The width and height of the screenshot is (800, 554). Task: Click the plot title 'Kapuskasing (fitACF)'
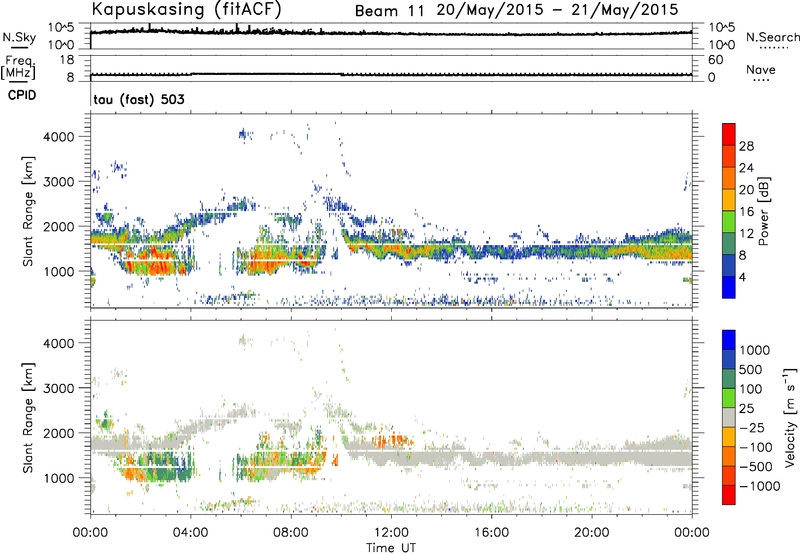[186, 9]
